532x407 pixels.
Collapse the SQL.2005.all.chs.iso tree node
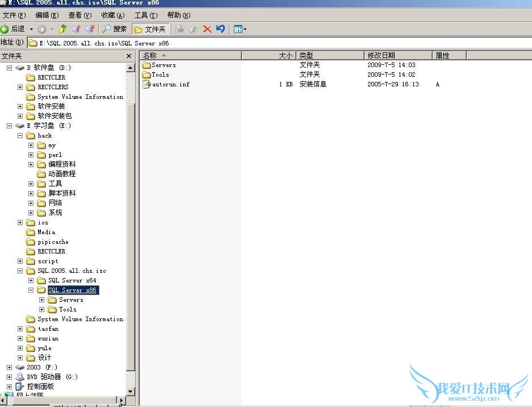tap(20, 271)
